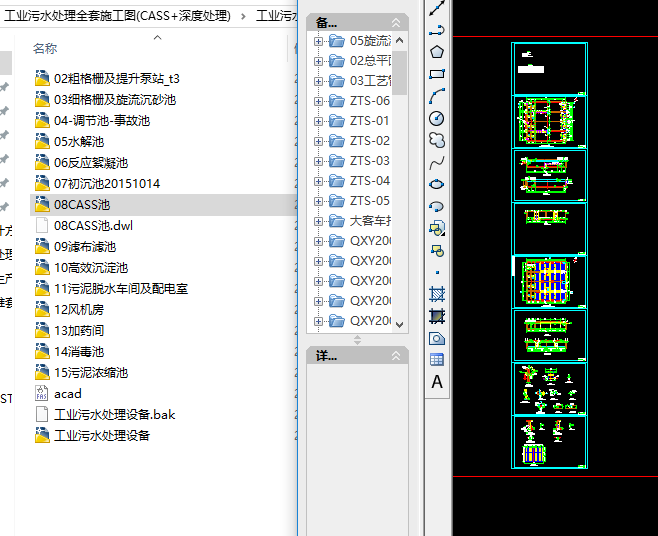
Task: Select the Line draw tool
Action: tap(437, 8)
